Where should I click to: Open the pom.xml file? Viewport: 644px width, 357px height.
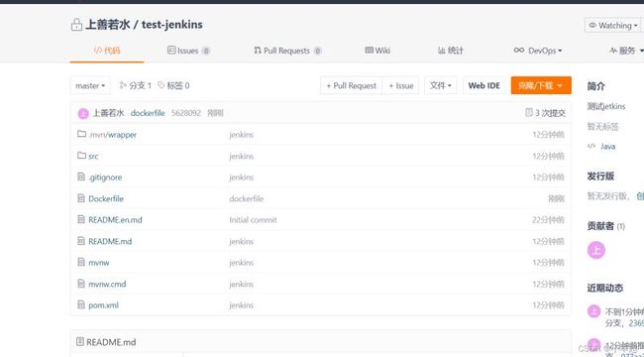(103, 305)
